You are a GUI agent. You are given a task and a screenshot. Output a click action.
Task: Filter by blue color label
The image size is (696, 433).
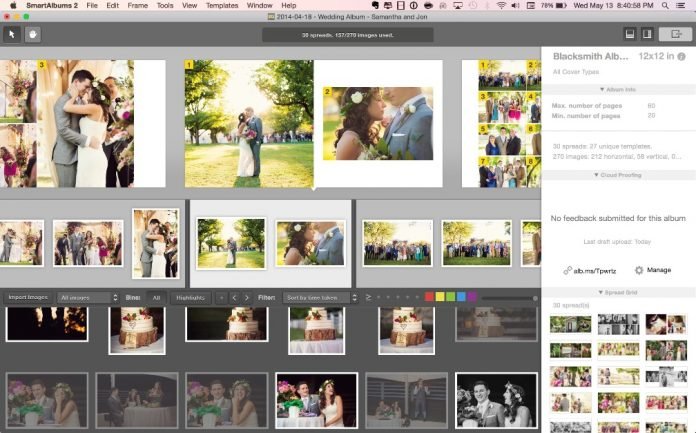(x=461, y=297)
